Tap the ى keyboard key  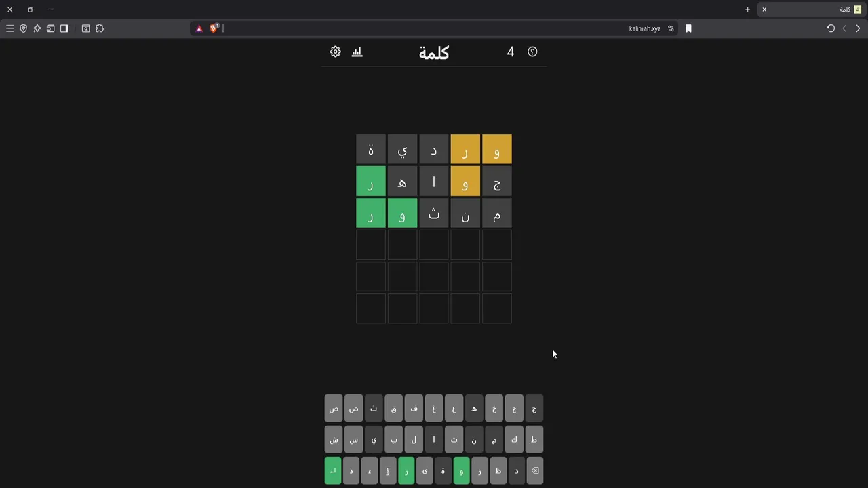pyautogui.click(x=425, y=470)
